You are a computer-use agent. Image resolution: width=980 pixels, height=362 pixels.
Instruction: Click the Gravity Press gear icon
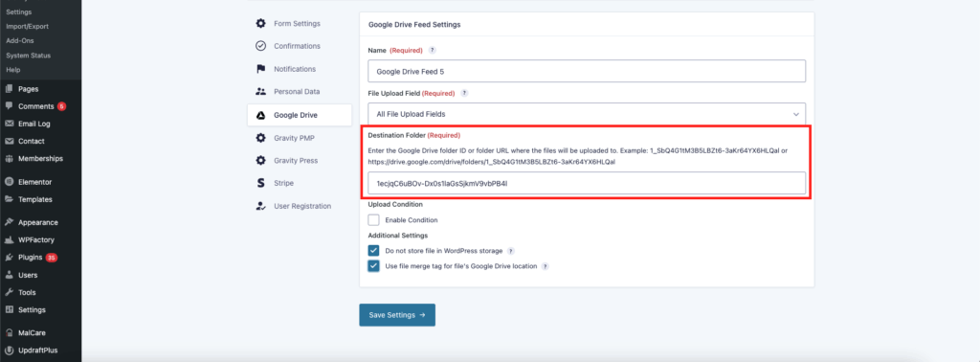coord(260,161)
